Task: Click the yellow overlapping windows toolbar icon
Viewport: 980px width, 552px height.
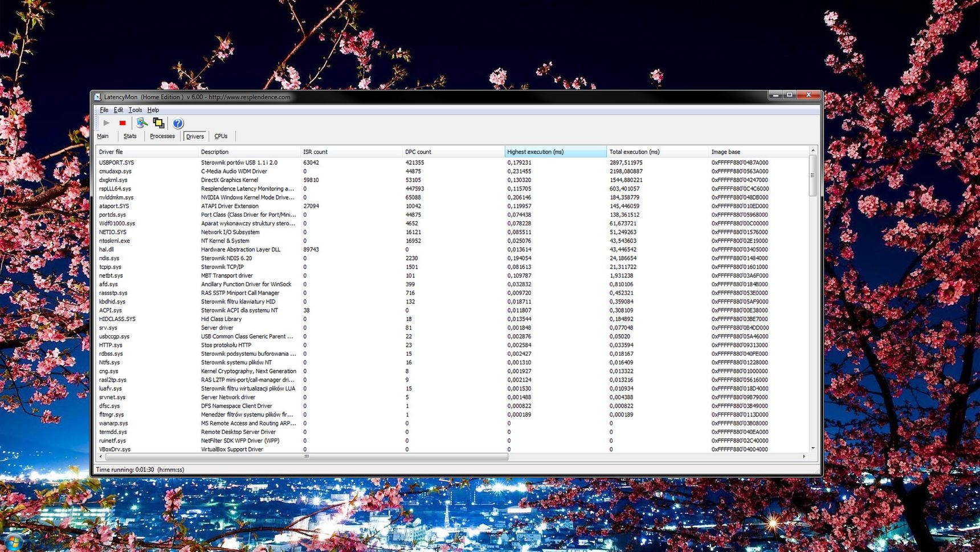Action: click(x=158, y=123)
